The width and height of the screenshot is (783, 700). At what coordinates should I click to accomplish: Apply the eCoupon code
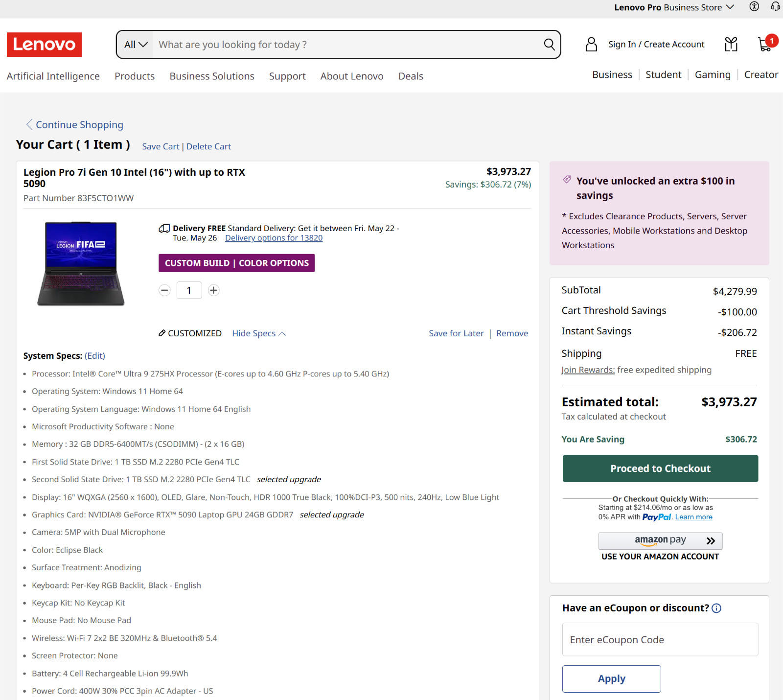click(611, 679)
